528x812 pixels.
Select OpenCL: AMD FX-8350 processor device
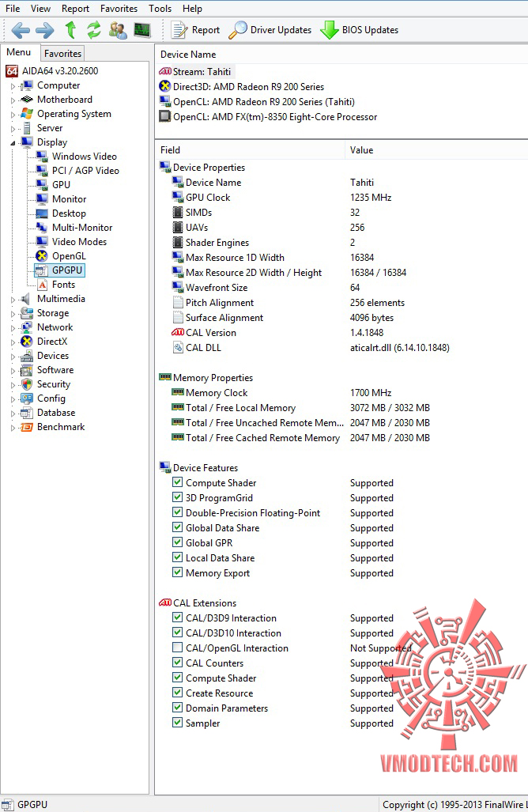(x=268, y=116)
